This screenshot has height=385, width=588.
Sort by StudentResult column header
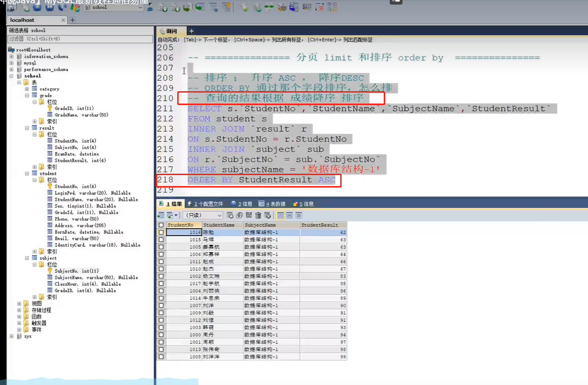(x=323, y=225)
